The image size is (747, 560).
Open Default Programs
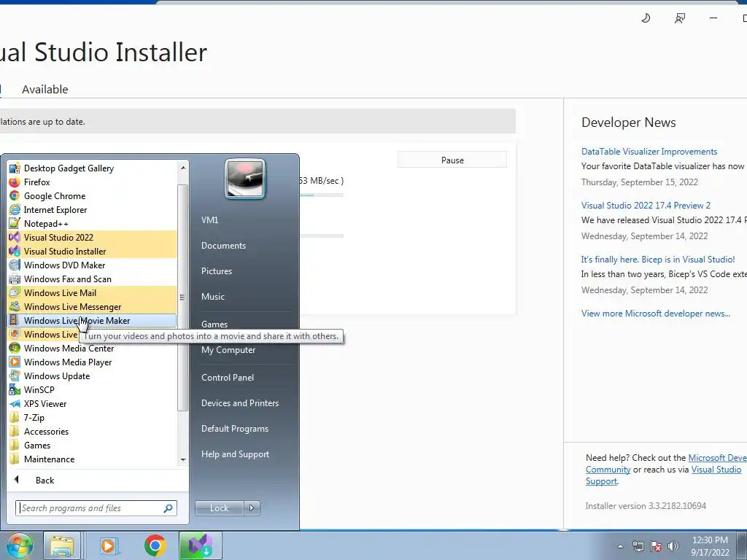(234, 429)
